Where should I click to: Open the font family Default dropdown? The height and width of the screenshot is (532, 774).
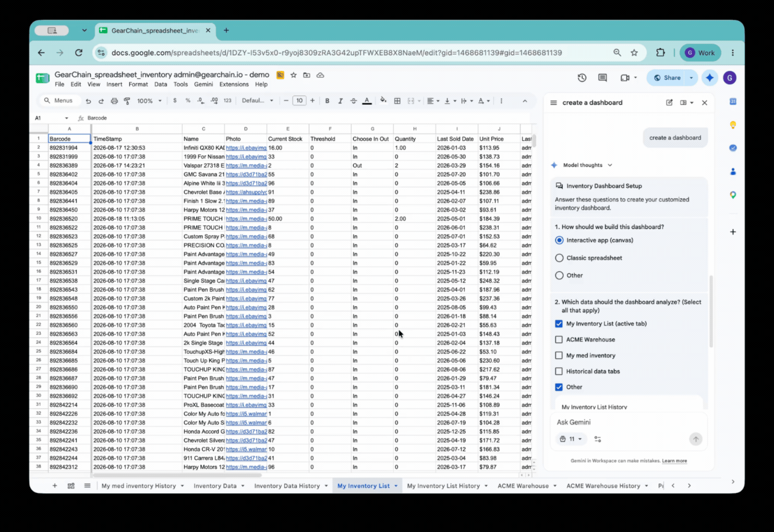[258, 101]
